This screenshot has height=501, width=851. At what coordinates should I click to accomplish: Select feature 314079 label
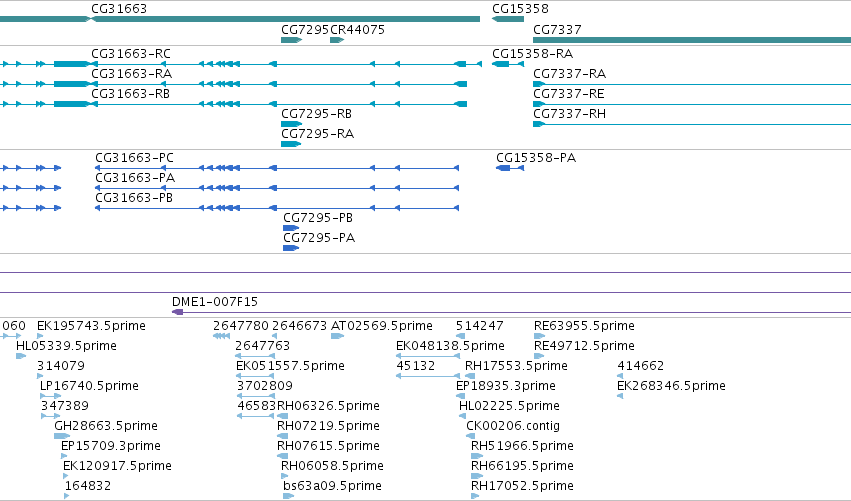coord(61,366)
